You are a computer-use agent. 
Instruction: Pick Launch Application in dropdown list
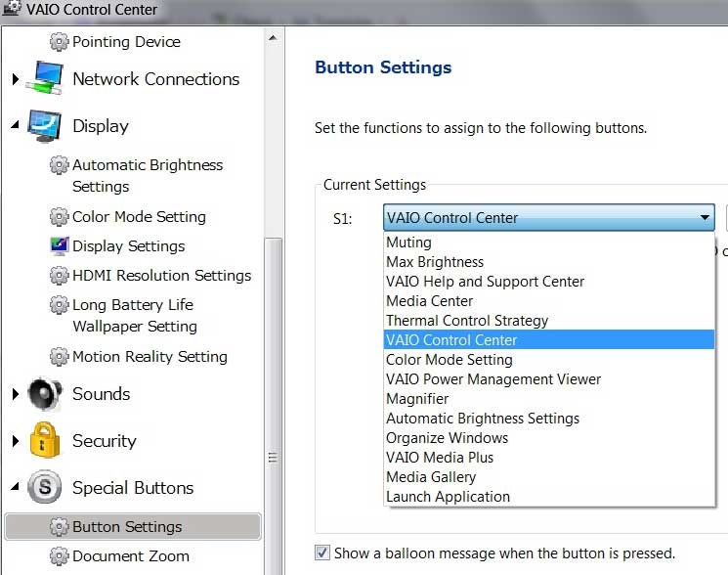pyautogui.click(x=448, y=497)
